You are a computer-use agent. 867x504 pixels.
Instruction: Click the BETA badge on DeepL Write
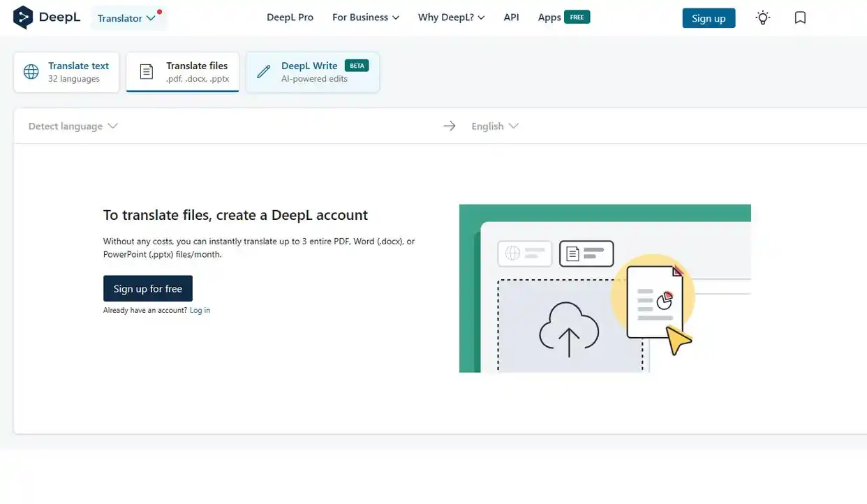pyautogui.click(x=357, y=66)
